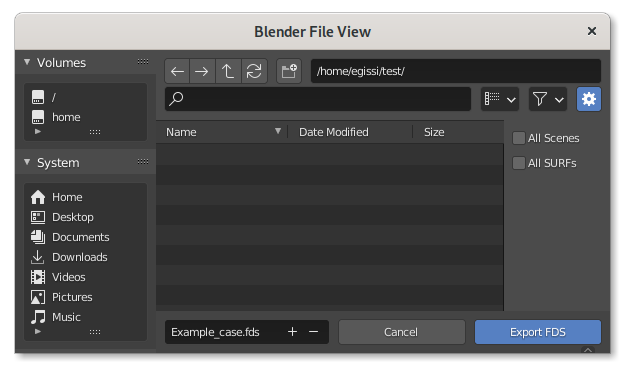The width and height of the screenshot is (629, 372).
Task: Decrement the file name number with minus
Action: coord(314,332)
